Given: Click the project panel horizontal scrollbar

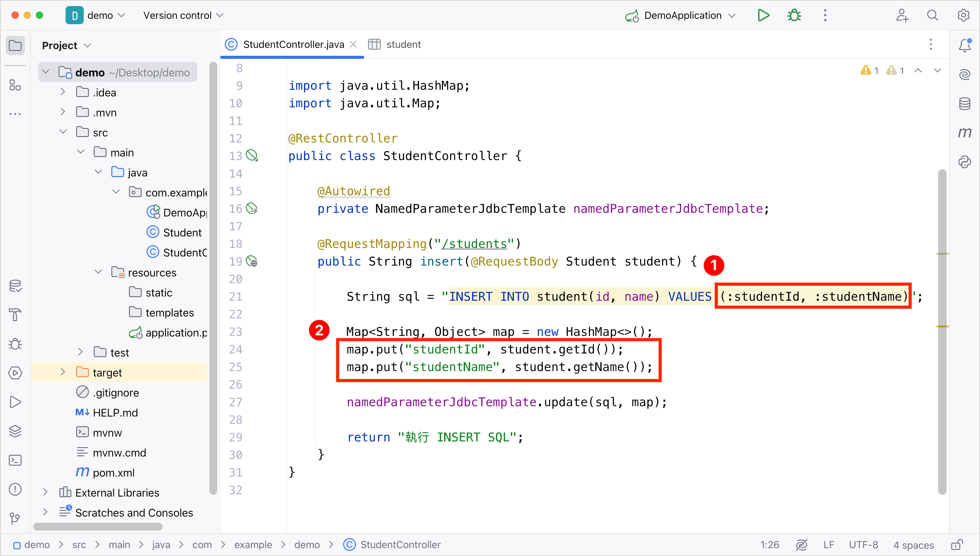Looking at the screenshot, I should 98,527.
